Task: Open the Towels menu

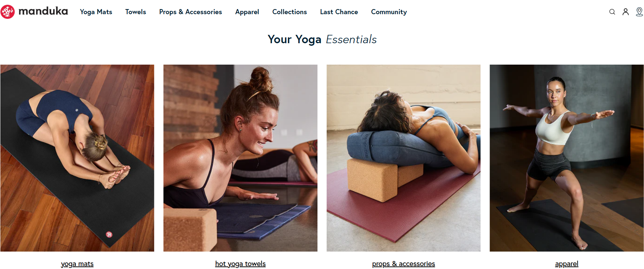Action: click(x=136, y=12)
